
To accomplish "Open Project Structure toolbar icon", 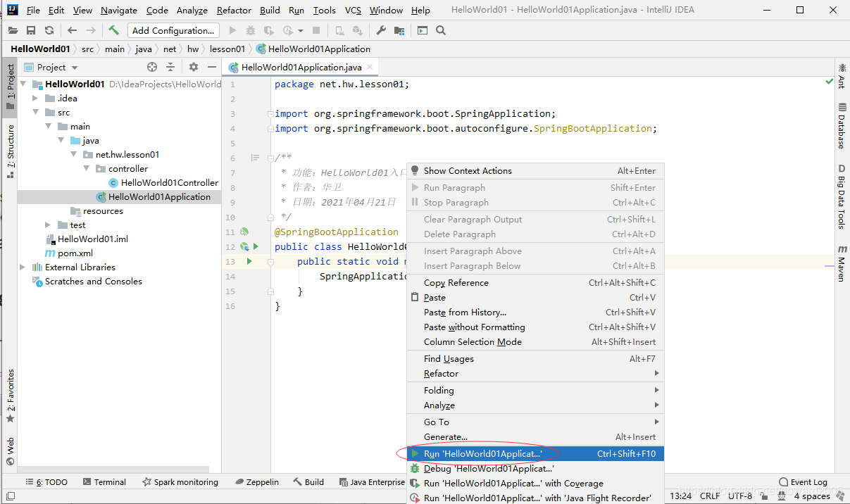I will 399,30.
